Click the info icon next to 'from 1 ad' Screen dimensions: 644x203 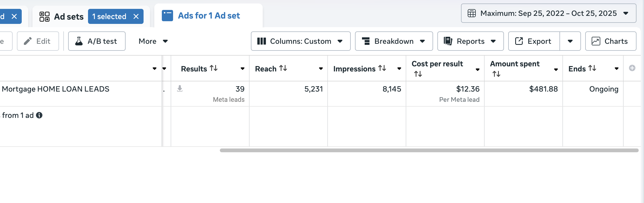39,115
